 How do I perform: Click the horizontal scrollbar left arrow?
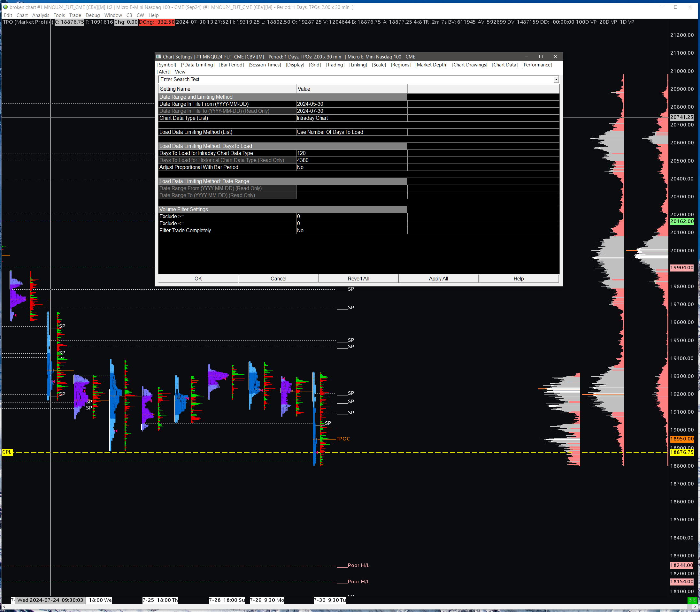tap(4, 607)
